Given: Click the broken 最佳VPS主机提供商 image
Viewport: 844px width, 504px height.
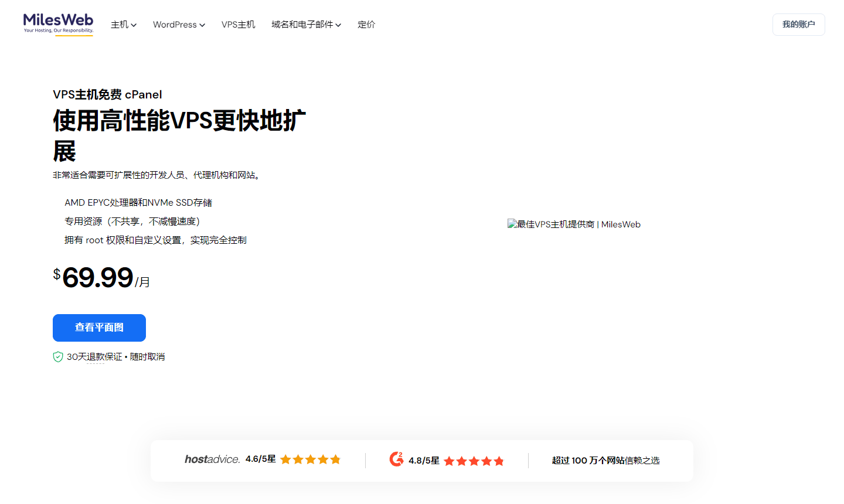Looking at the screenshot, I should 574,224.
